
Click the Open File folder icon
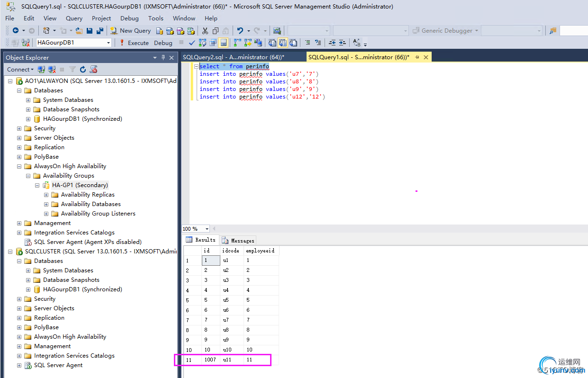pyautogui.click(x=79, y=31)
